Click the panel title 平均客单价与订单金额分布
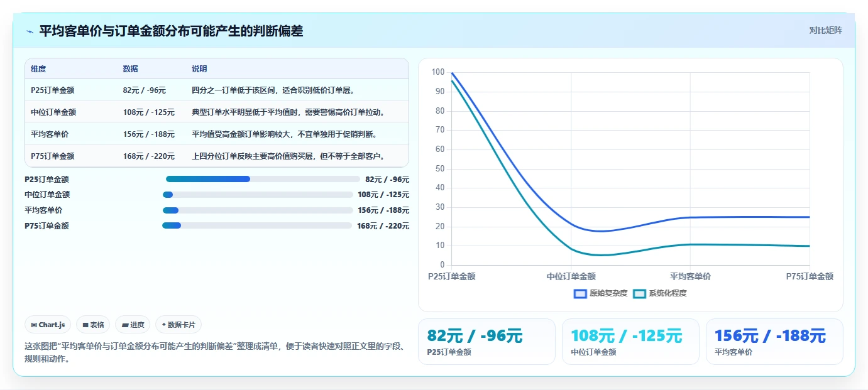Image resolution: width=868 pixels, height=390 pixels. pos(171,31)
